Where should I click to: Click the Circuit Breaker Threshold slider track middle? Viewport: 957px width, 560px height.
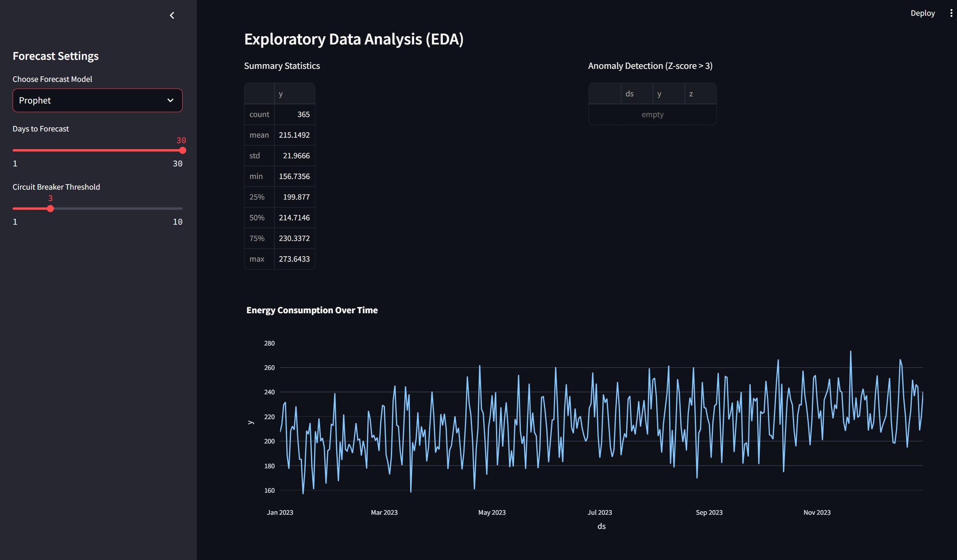tap(98, 209)
